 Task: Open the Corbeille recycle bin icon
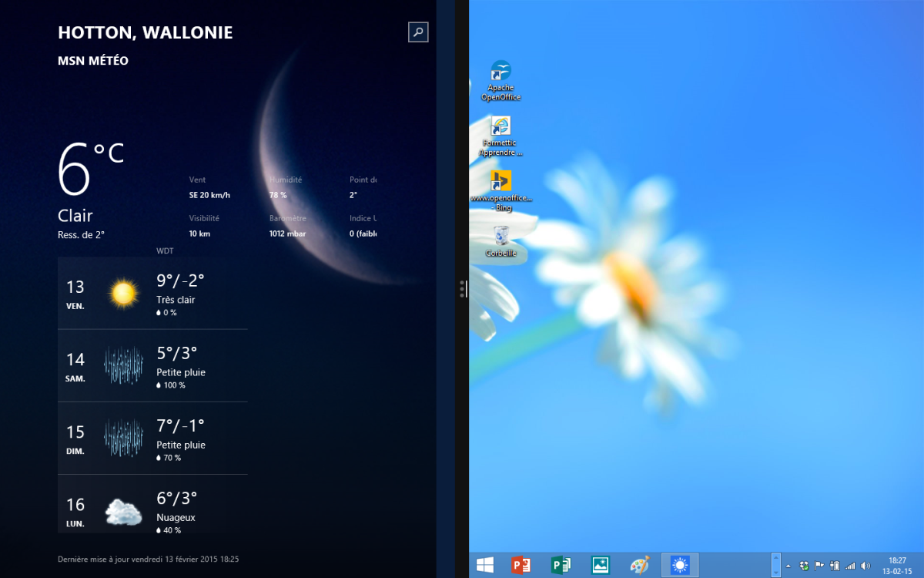pos(500,241)
